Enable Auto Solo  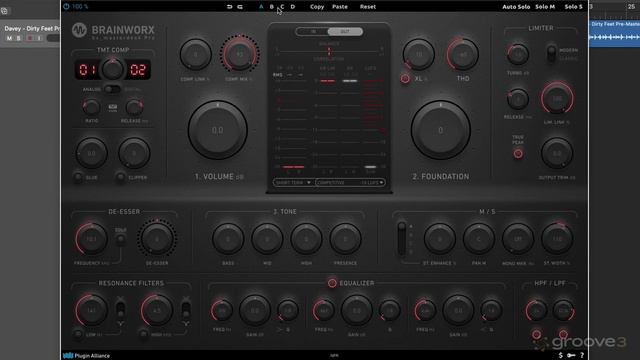tap(516, 7)
